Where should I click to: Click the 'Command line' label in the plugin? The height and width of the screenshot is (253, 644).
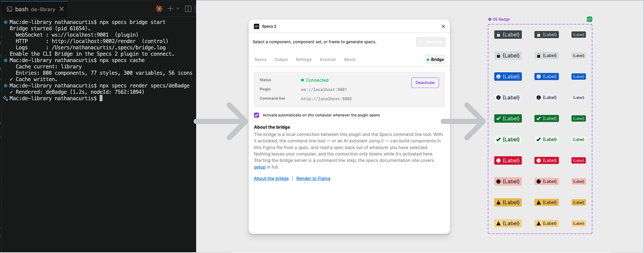272,98
